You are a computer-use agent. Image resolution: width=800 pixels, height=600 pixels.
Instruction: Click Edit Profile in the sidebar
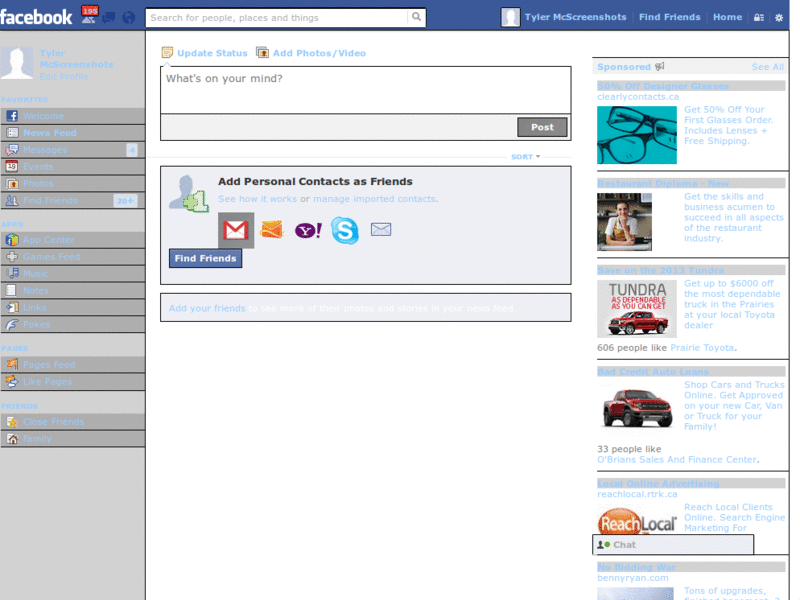(64, 77)
